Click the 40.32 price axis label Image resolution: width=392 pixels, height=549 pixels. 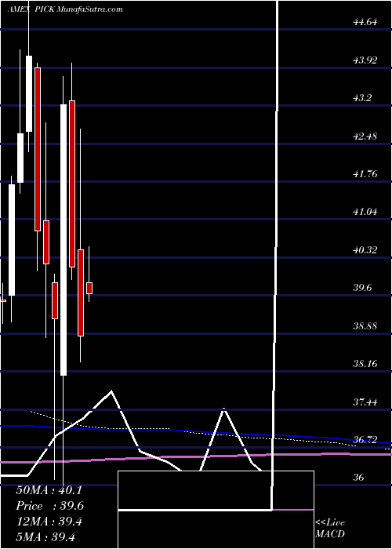[x=365, y=250]
